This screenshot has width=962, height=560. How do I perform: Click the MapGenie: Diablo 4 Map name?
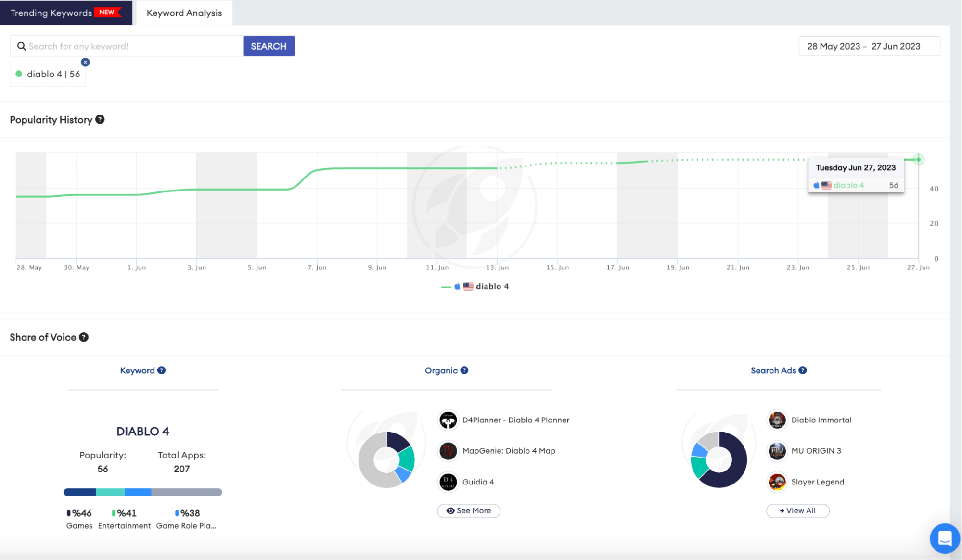coord(509,451)
